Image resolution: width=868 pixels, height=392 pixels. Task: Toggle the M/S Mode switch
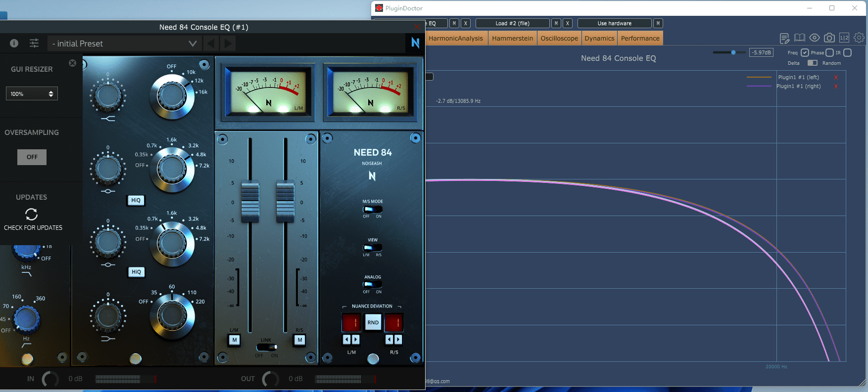coord(372,209)
